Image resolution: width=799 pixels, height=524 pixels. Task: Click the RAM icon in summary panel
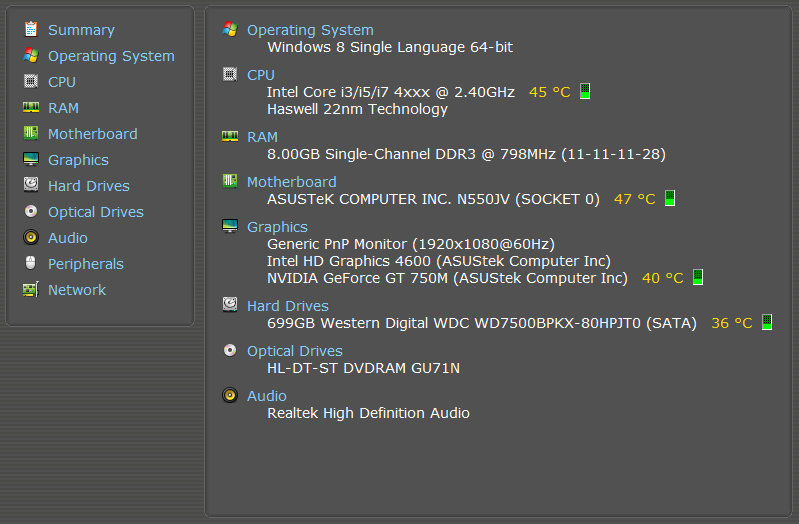[x=230, y=136]
